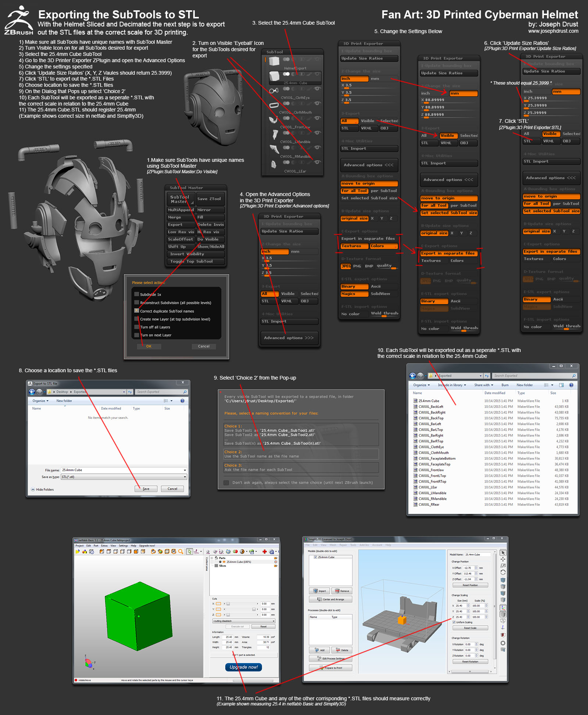The image size is (588, 715).
Task: Toggle Uniform Scaling checkbox in Simplify3D
Action: pyautogui.click(x=454, y=622)
